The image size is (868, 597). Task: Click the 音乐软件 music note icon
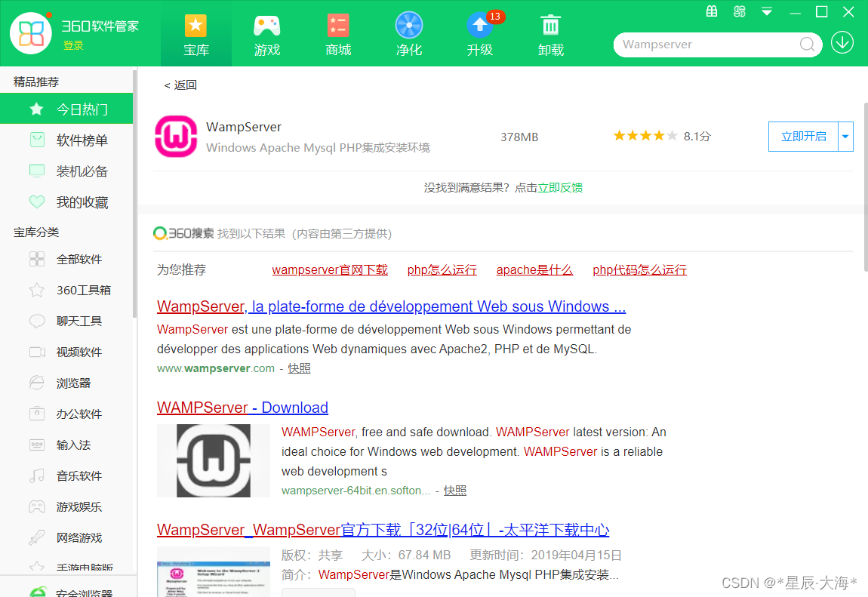pyautogui.click(x=37, y=475)
